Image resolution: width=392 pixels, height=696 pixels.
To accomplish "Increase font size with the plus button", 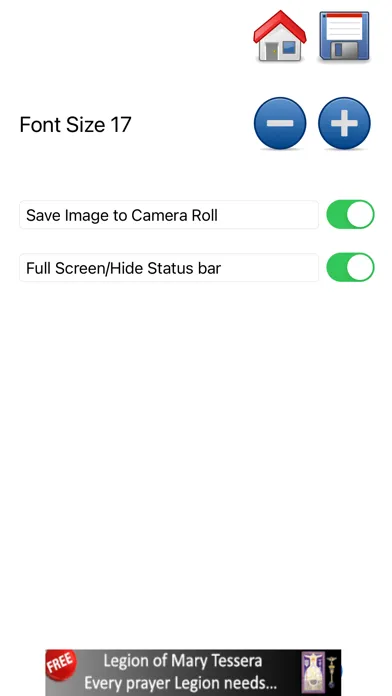I will pyautogui.click(x=344, y=123).
